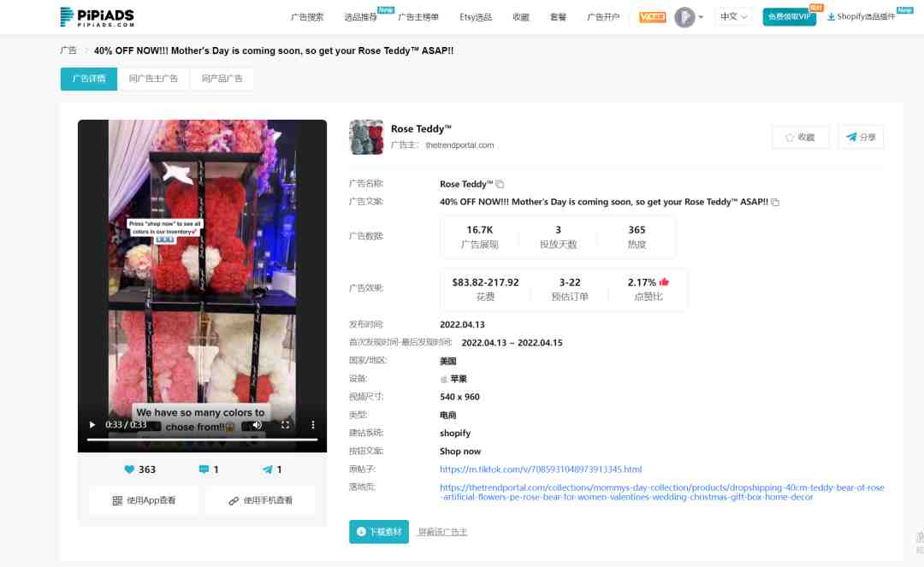Viewport: 924px width, 567px height.
Task: Click the 365 热度 stat
Action: point(637,237)
